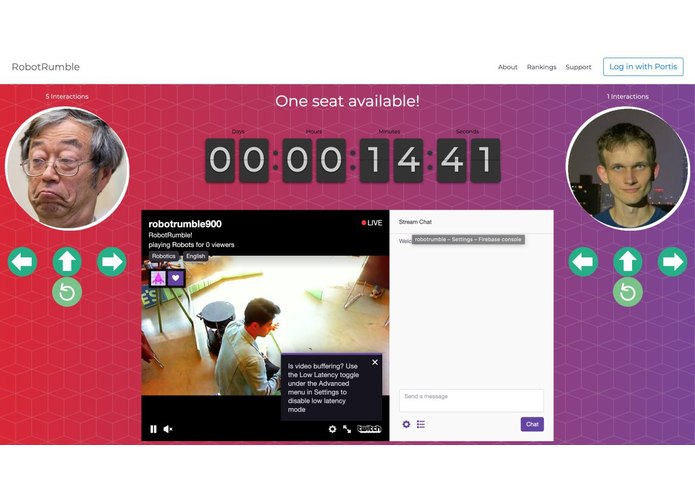Open the Support page
The width and height of the screenshot is (695, 494).
pos(578,67)
